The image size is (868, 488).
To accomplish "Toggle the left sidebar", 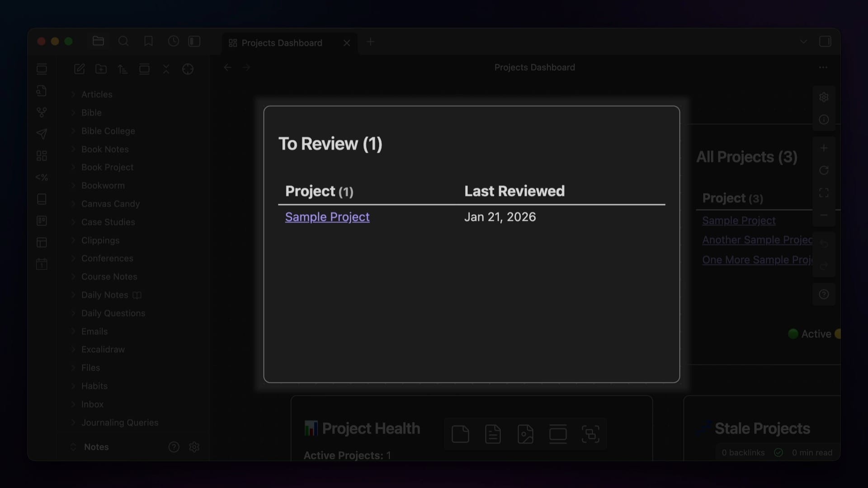I will 194,42.
